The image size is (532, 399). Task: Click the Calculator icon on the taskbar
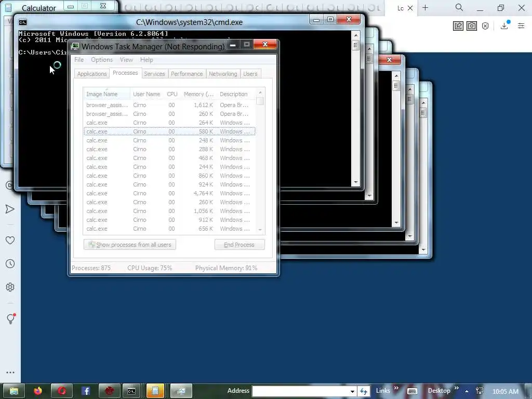(x=156, y=391)
